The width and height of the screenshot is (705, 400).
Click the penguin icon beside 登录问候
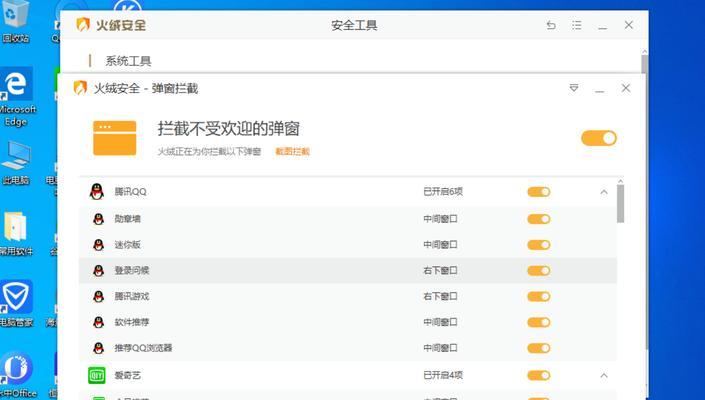coord(98,271)
